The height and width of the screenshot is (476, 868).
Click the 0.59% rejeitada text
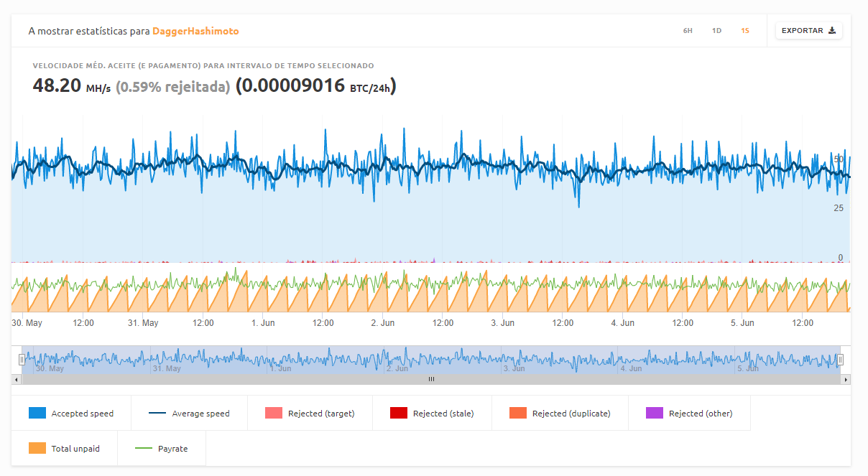pyautogui.click(x=173, y=87)
